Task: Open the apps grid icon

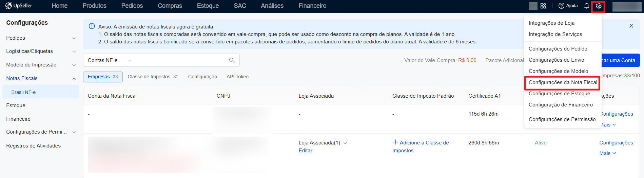Action: tap(543, 6)
